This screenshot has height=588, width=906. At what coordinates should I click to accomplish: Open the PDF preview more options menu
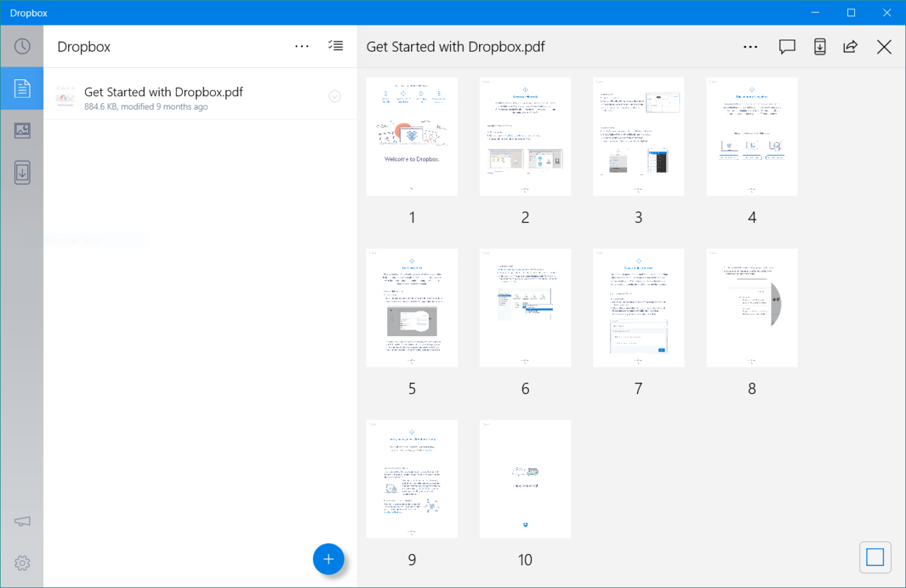750,47
